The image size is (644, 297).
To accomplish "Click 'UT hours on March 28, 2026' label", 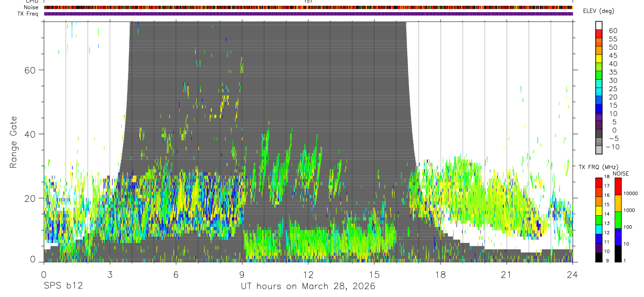I will (x=308, y=287).
